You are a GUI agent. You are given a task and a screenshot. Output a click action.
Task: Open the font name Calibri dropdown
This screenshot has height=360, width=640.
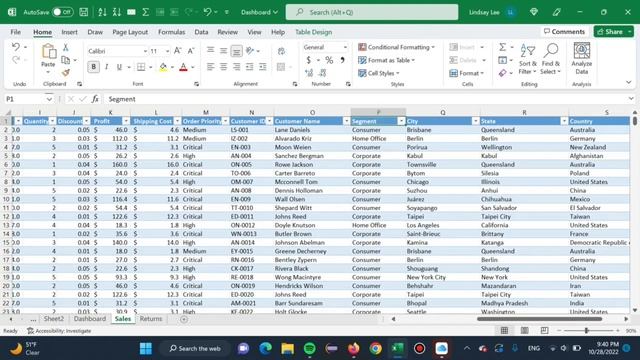[x=145, y=51]
